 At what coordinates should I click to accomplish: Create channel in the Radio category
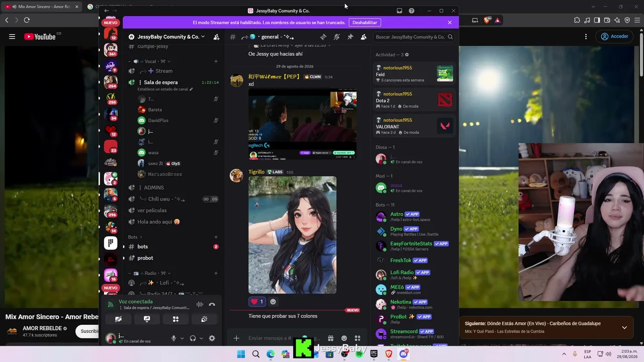point(216,273)
